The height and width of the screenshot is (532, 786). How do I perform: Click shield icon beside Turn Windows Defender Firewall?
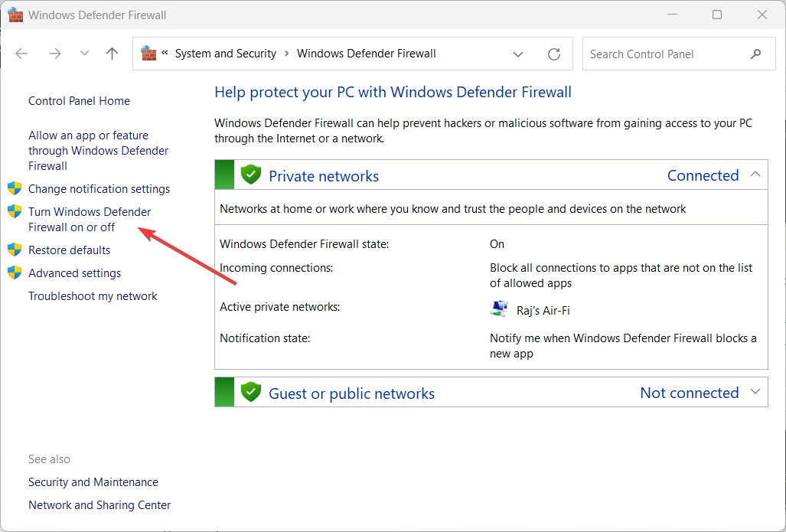click(15, 211)
